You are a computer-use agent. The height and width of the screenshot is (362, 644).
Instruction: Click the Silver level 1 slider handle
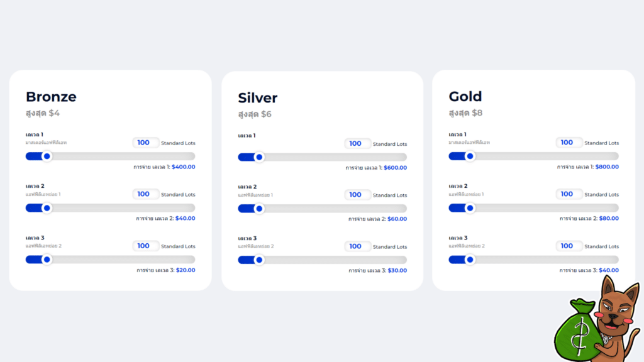point(258,157)
